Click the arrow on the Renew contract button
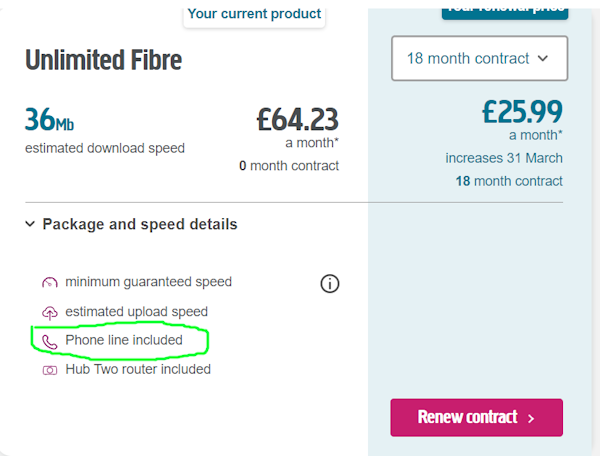 pyautogui.click(x=531, y=418)
